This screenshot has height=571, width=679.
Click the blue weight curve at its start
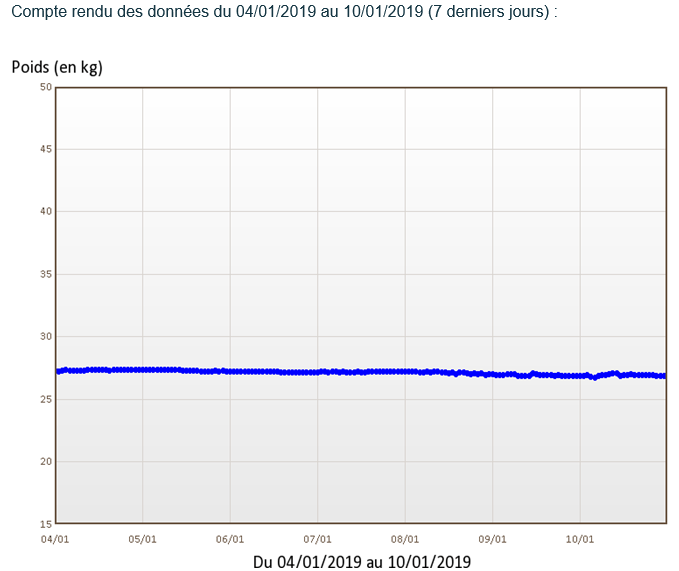59,371
